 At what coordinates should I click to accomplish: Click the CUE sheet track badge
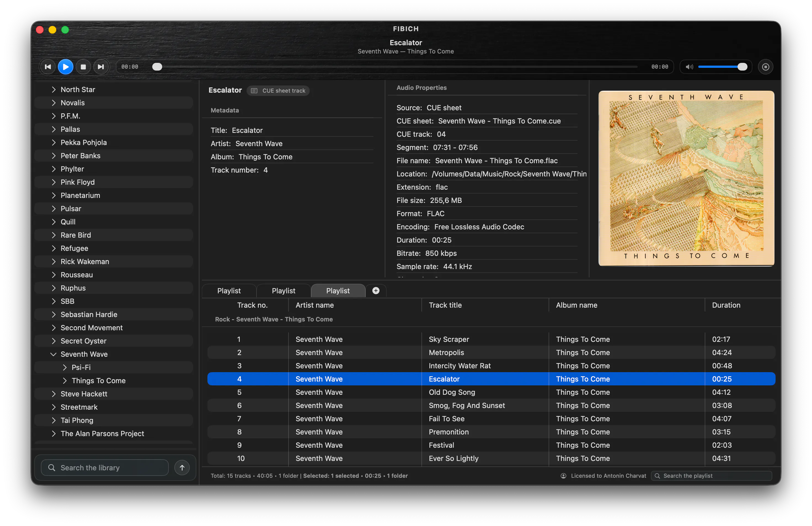[278, 91]
